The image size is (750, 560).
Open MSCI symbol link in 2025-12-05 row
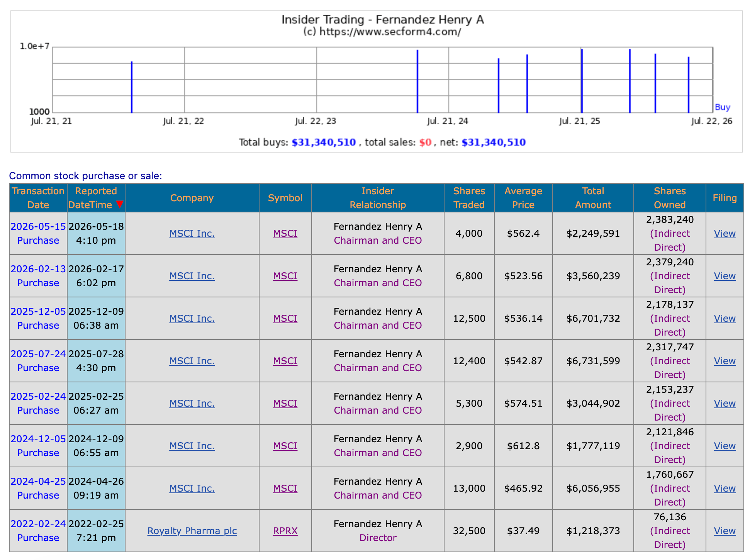pyautogui.click(x=285, y=318)
